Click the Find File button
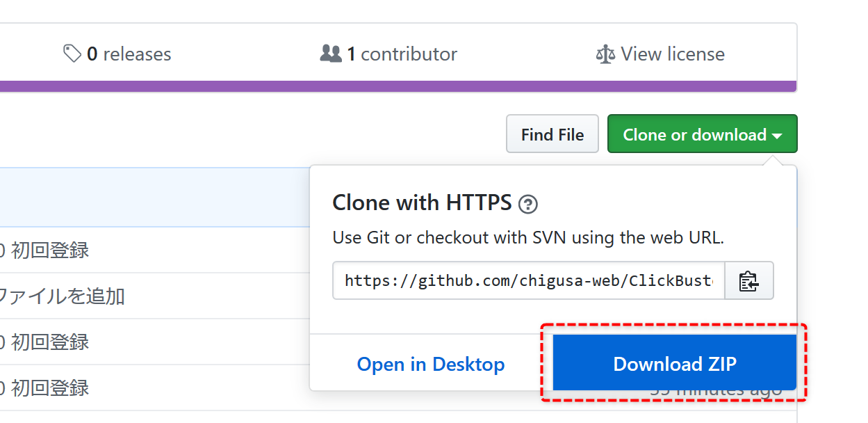 pyautogui.click(x=552, y=134)
